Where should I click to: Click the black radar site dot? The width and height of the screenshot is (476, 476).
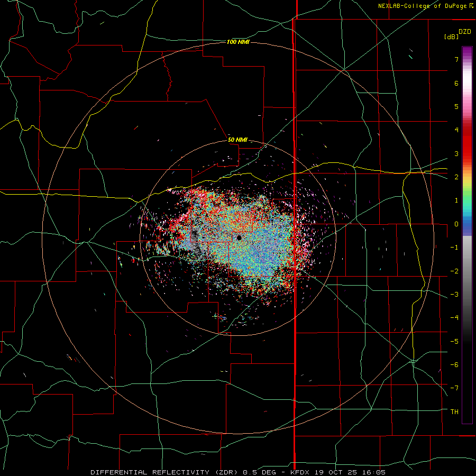click(239, 237)
